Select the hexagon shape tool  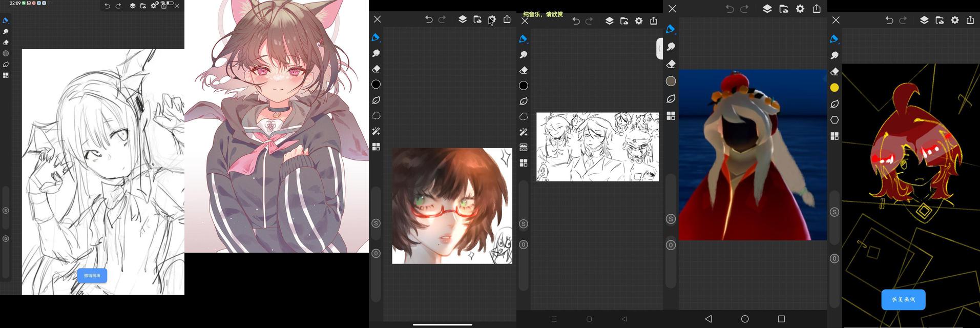(x=835, y=120)
